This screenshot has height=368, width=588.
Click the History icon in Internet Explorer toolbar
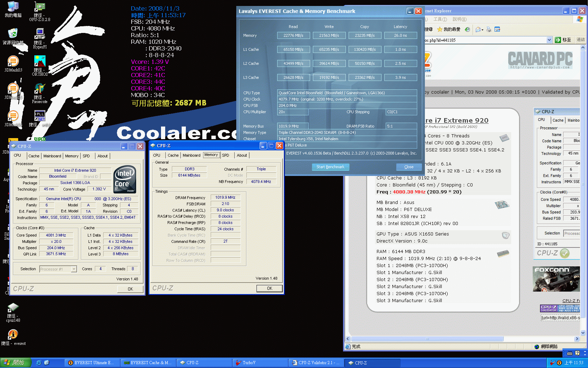point(467,29)
